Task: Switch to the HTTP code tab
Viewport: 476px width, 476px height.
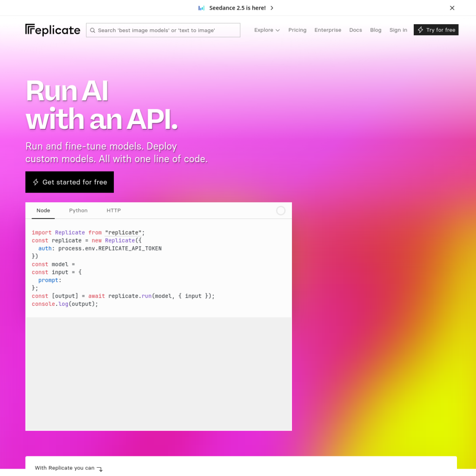Action: (x=113, y=211)
